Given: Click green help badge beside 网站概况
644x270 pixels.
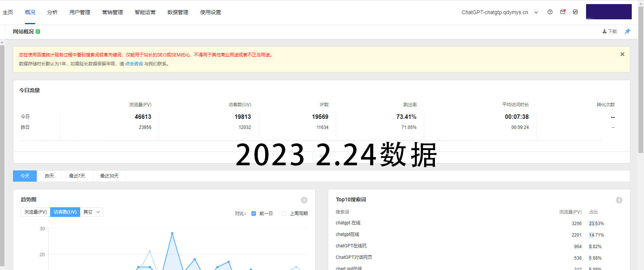Looking at the screenshot, I should pyautogui.click(x=38, y=32).
